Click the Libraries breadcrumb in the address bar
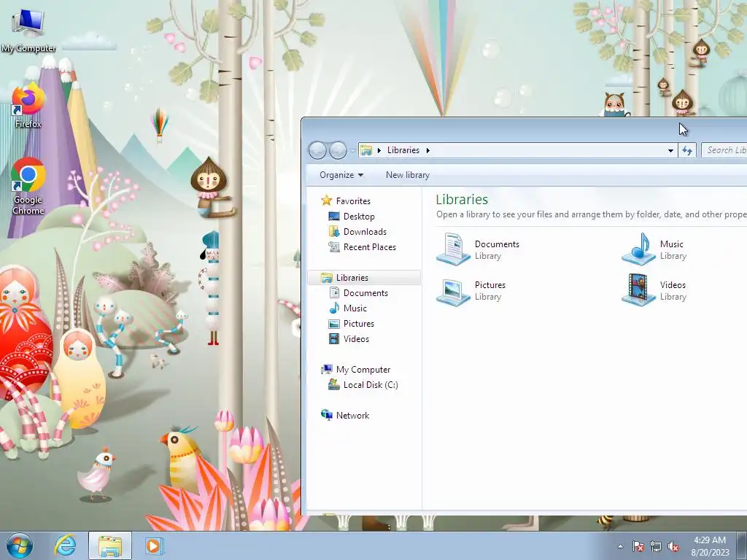 (403, 150)
